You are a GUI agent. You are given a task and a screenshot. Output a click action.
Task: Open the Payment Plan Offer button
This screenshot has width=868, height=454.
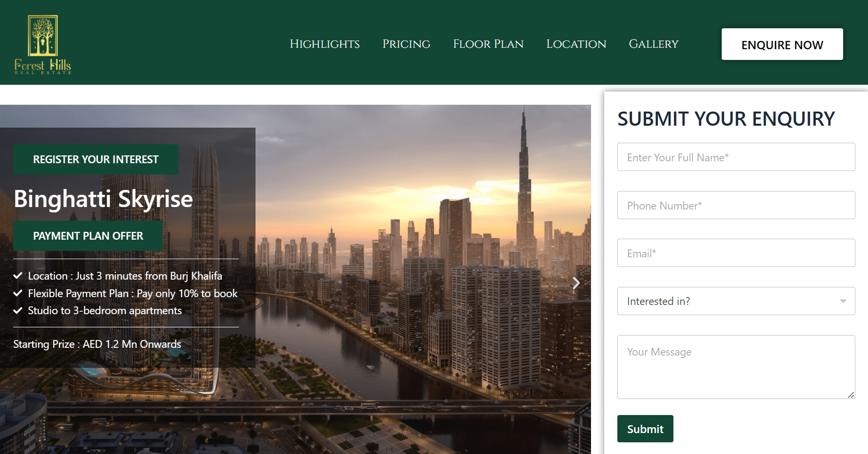[x=88, y=236]
